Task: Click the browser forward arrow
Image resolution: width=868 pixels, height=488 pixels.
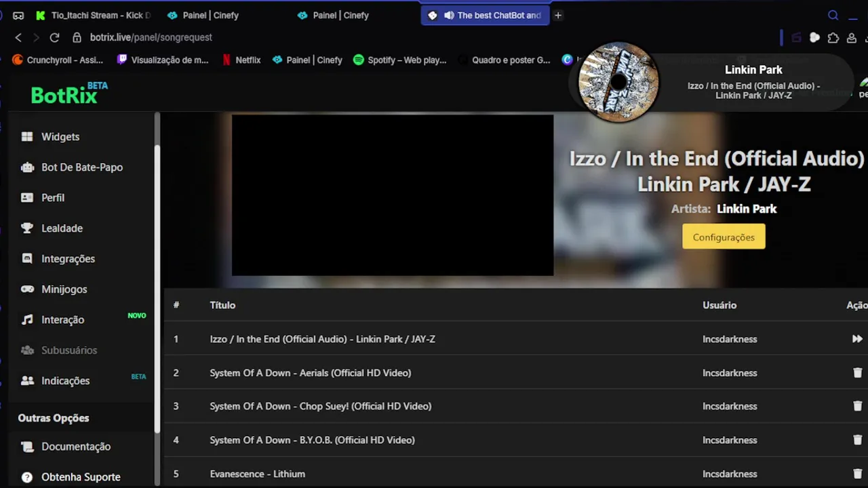Action: click(x=36, y=37)
